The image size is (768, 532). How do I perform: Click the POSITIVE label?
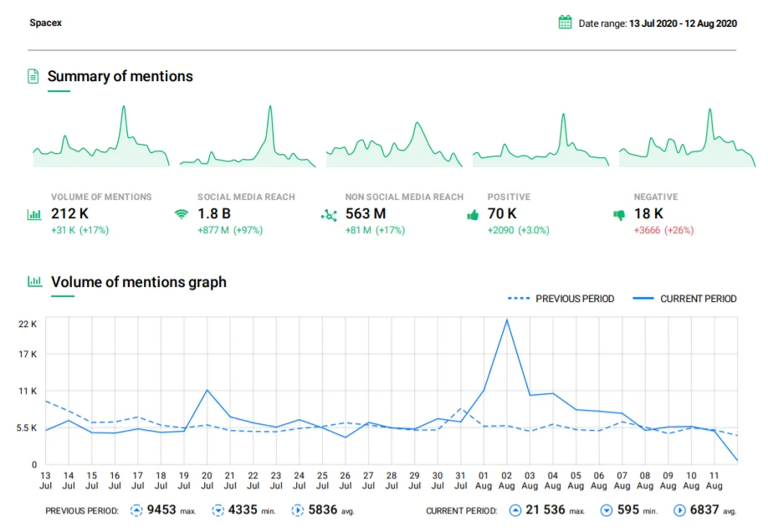pos(509,197)
